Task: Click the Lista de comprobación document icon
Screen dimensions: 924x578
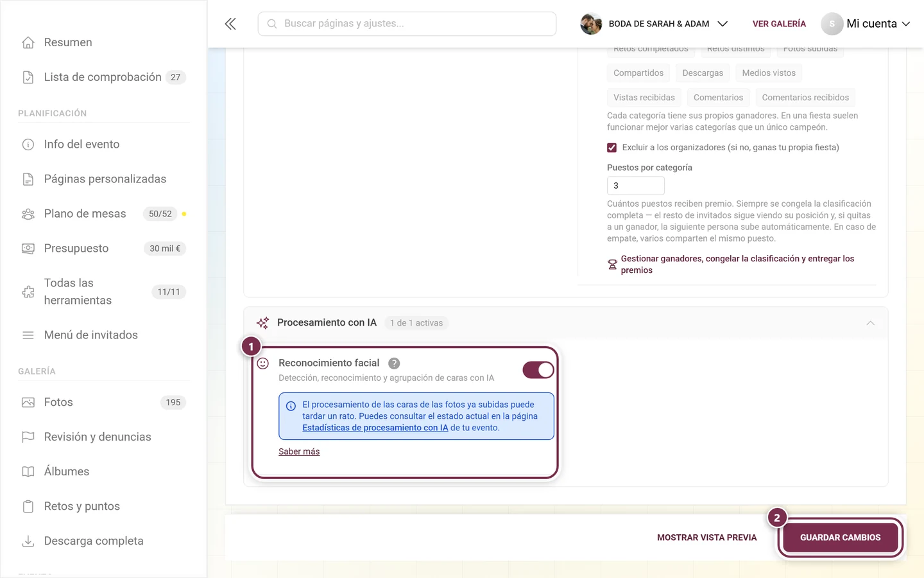Action: [28, 77]
